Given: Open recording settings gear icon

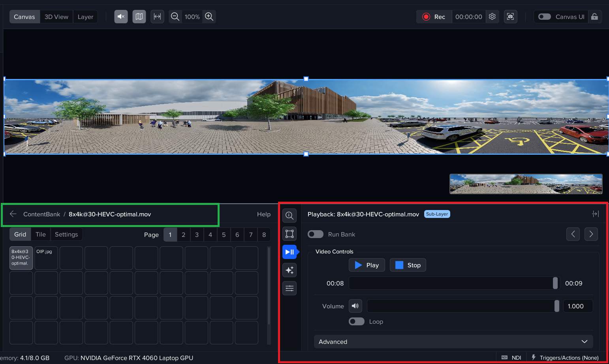Looking at the screenshot, I should coord(492,17).
